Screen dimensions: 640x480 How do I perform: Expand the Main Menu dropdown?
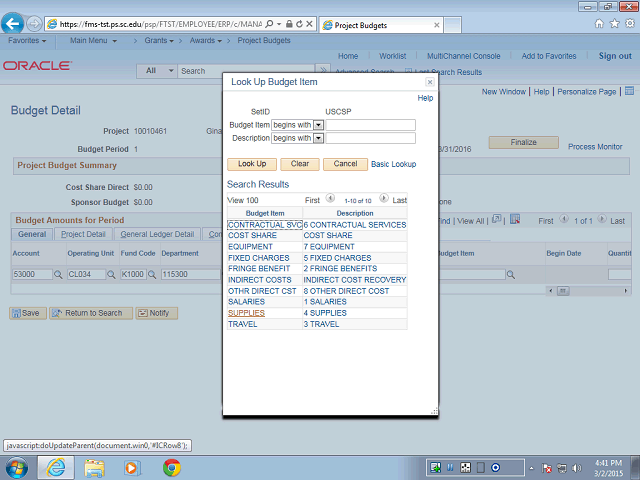point(93,40)
